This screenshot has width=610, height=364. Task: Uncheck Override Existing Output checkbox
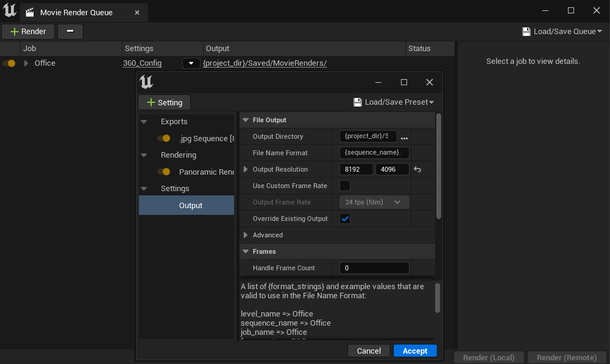pyautogui.click(x=345, y=219)
